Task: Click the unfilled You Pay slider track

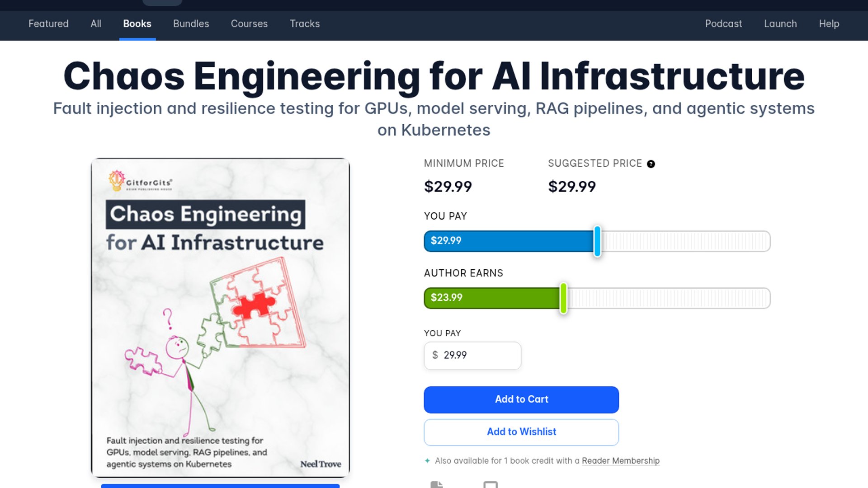Action: coord(685,241)
